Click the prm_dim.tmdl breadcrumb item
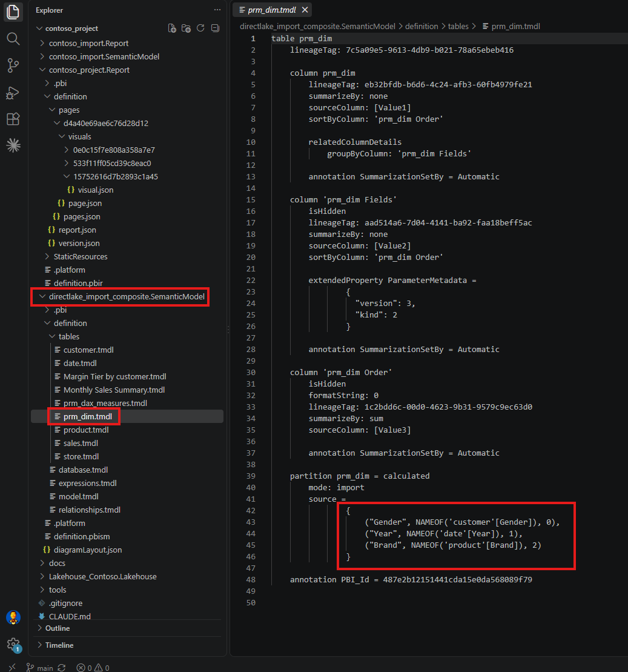This screenshot has height=672, width=628. tap(511, 26)
